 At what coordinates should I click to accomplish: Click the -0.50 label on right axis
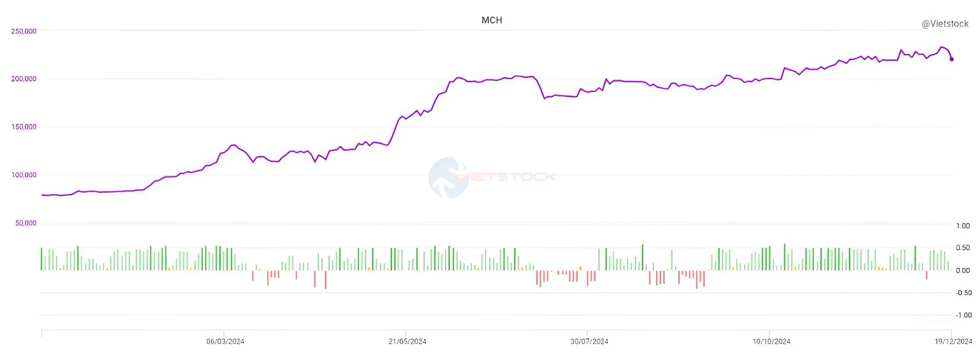[963, 293]
